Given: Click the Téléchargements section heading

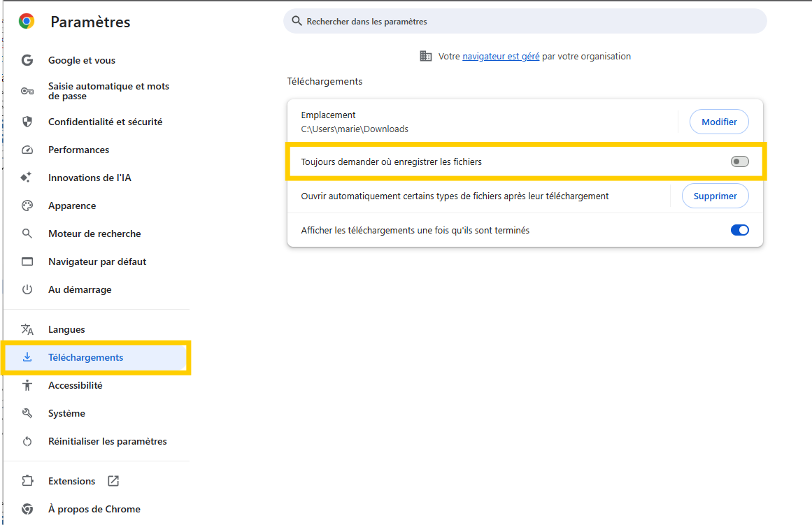Looking at the screenshot, I should [325, 81].
